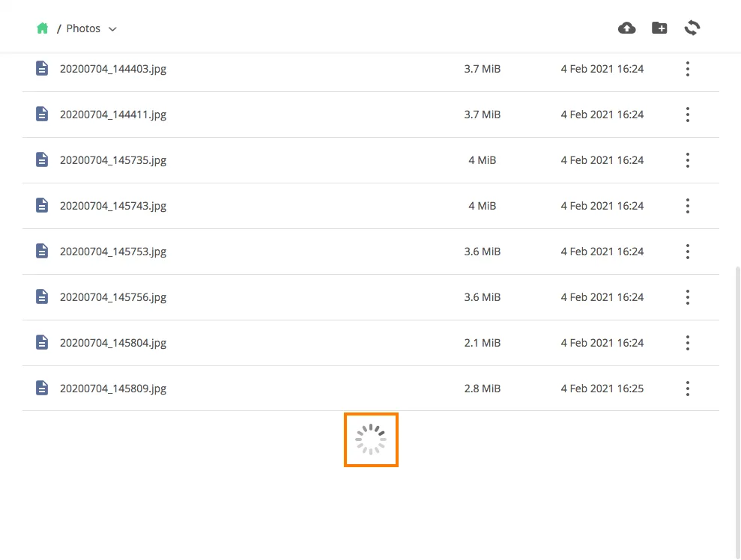Click the document icon next to 20200704_145809.jpg
Screen dimensions: 741x560
pyautogui.click(x=43, y=389)
